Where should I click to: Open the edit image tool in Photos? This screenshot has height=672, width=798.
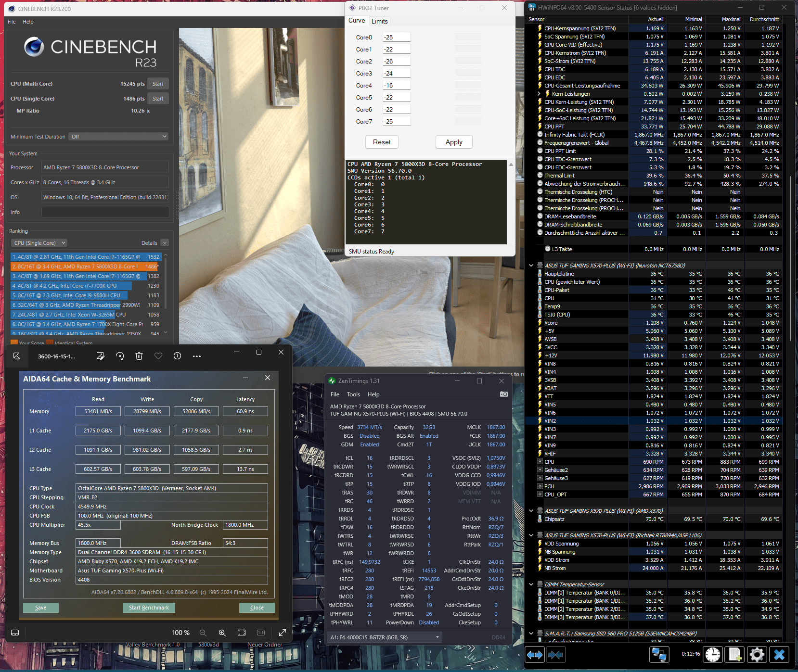[x=100, y=356]
